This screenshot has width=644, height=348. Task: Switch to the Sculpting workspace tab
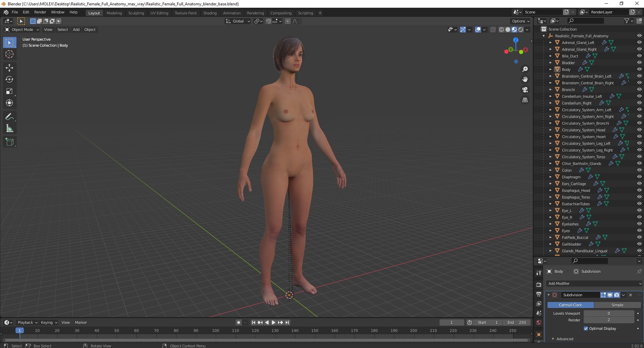click(136, 13)
